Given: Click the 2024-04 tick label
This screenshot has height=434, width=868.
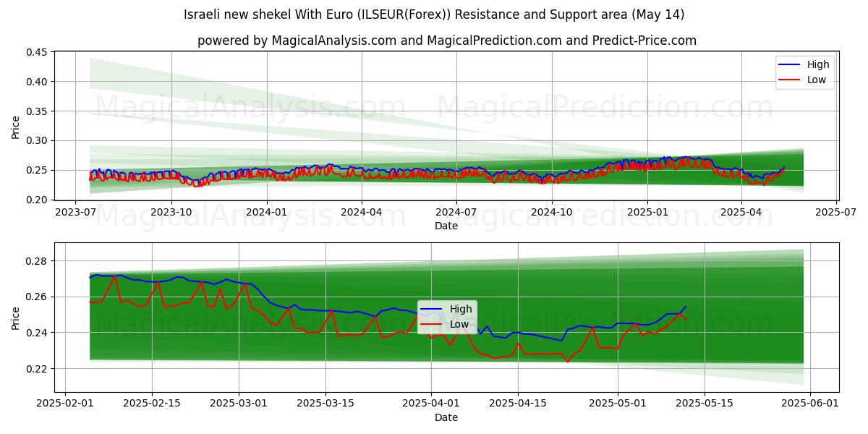Looking at the screenshot, I should pos(362,211).
